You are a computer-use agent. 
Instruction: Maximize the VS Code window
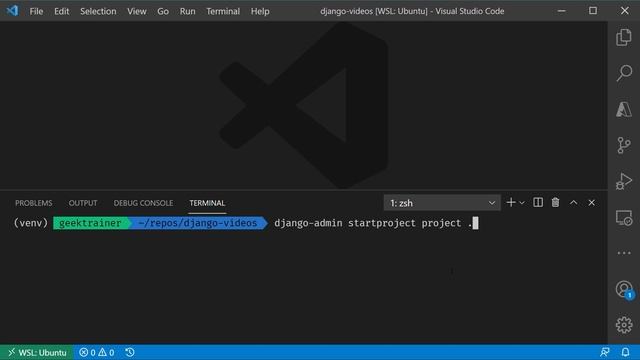click(x=593, y=11)
